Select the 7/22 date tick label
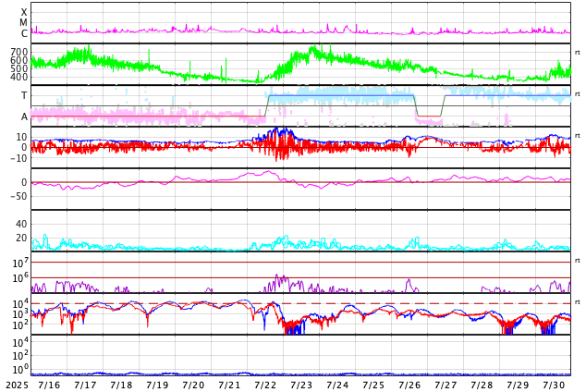The image size is (586, 392). [265, 385]
